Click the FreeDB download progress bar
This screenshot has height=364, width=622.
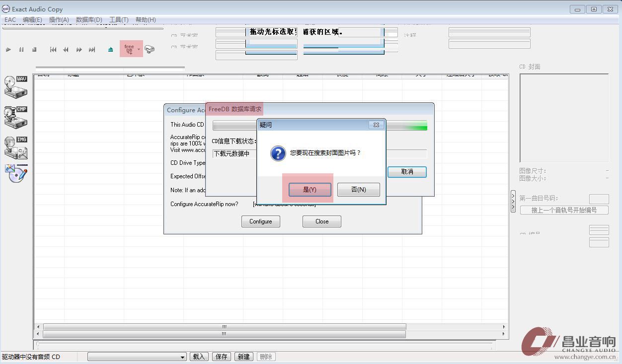click(320, 125)
